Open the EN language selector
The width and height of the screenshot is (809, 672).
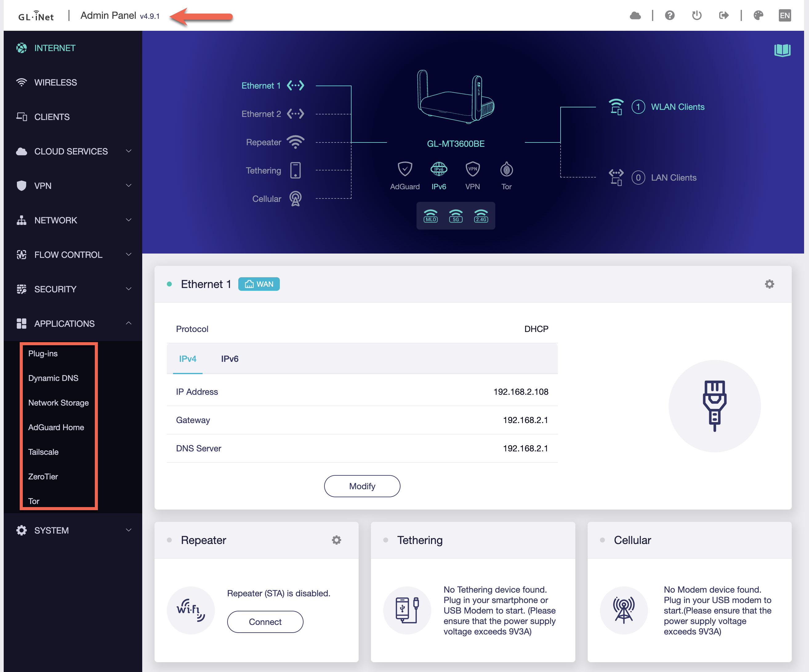785,15
